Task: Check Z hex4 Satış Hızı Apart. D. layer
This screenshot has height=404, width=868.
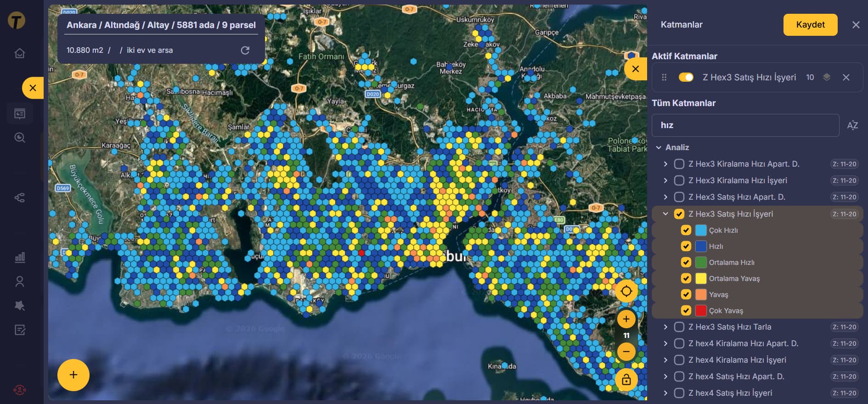Action: (679, 376)
